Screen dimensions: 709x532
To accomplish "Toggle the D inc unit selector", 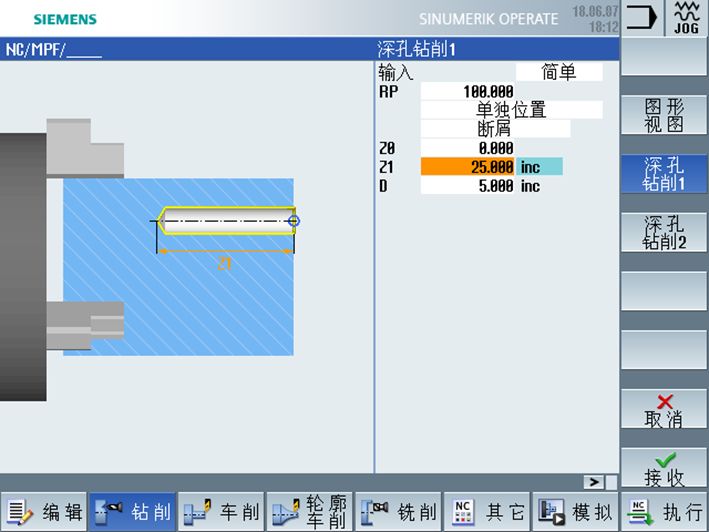I will pyautogui.click(x=530, y=186).
